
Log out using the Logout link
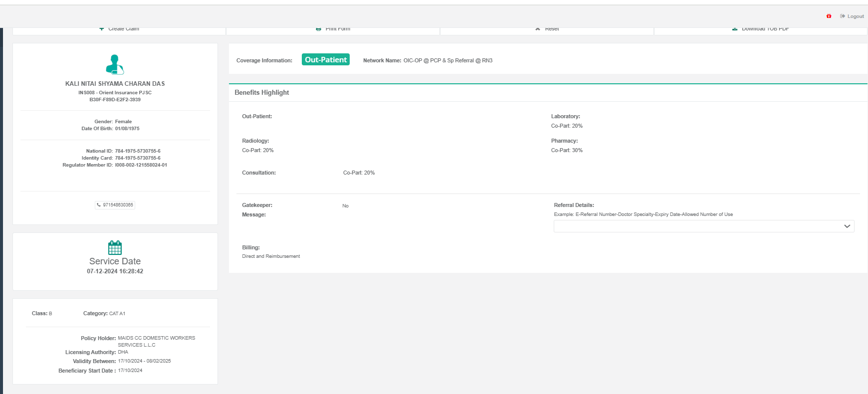[x=852, y=16]
